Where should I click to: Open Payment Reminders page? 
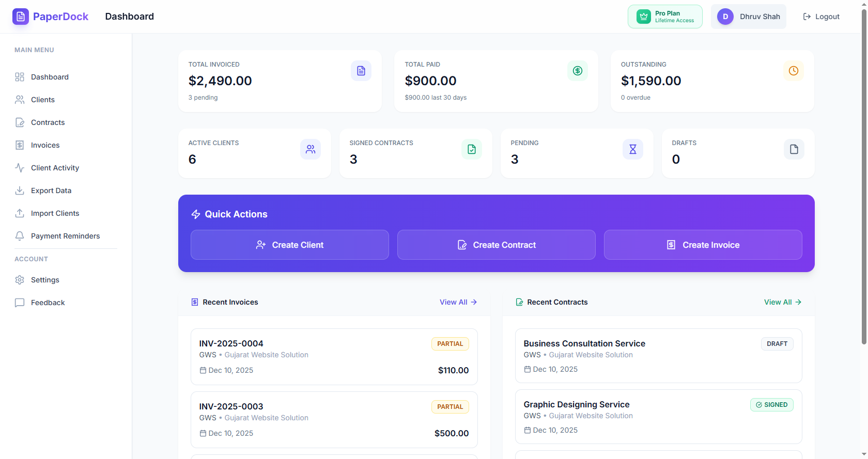[66, 236]
